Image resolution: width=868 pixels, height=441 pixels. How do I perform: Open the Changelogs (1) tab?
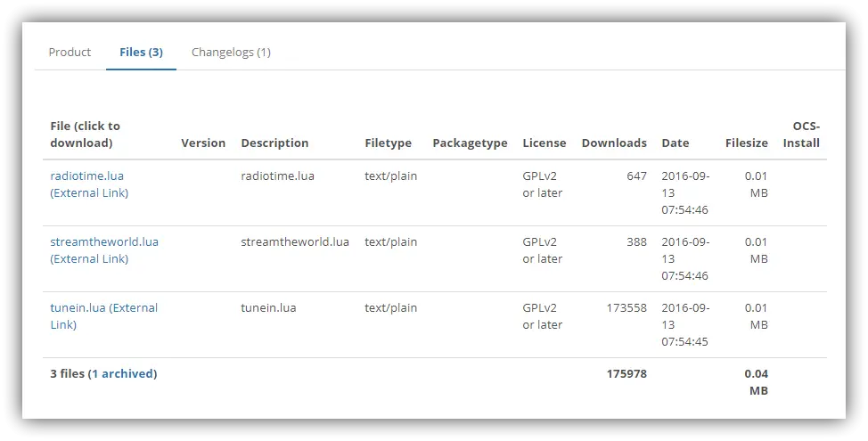[x=231, y=52]
